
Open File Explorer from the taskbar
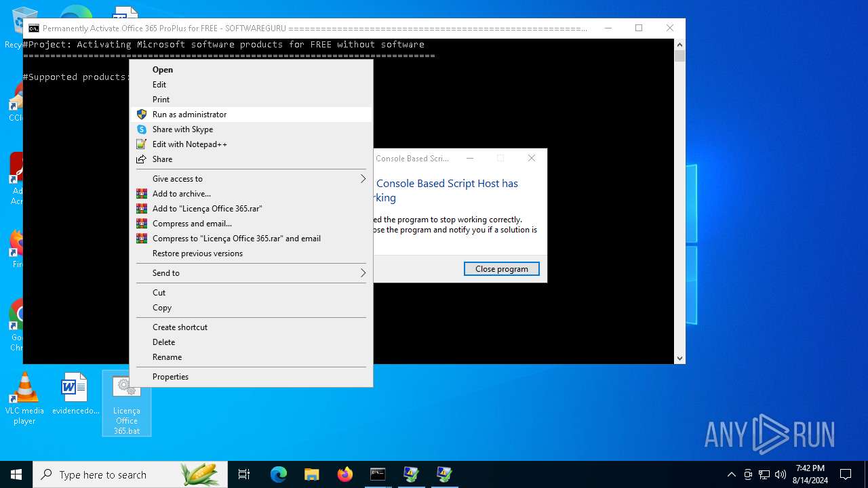click(x=312, y=474)
